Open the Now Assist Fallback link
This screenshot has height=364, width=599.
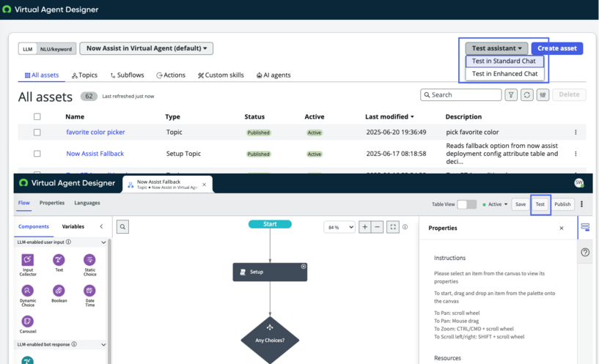point(95,153)
